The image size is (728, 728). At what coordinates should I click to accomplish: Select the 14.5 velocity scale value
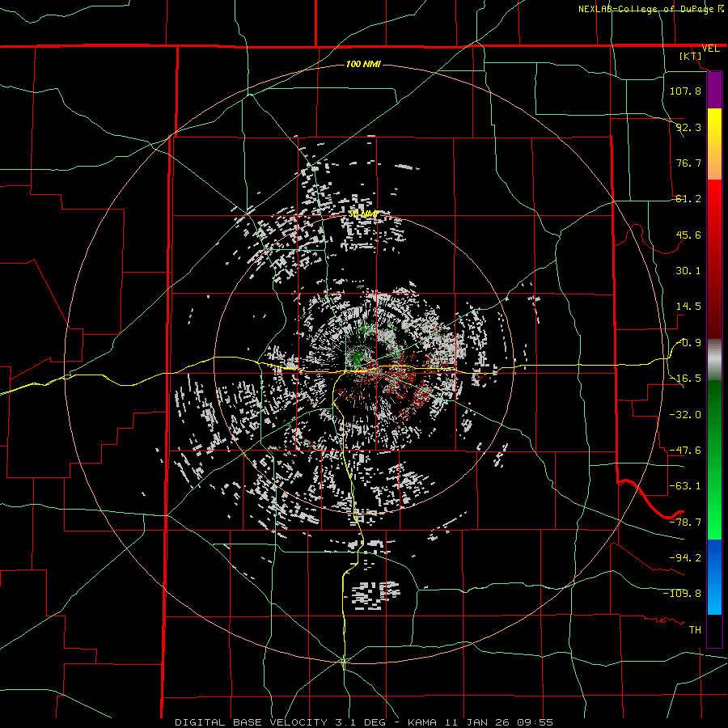tap(688, 307)
